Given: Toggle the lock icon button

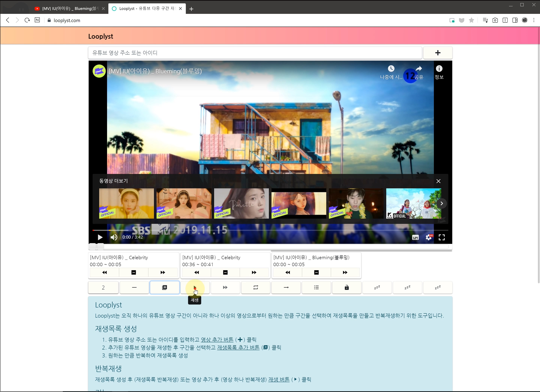Looking at the screenshot, I should 347,287.
